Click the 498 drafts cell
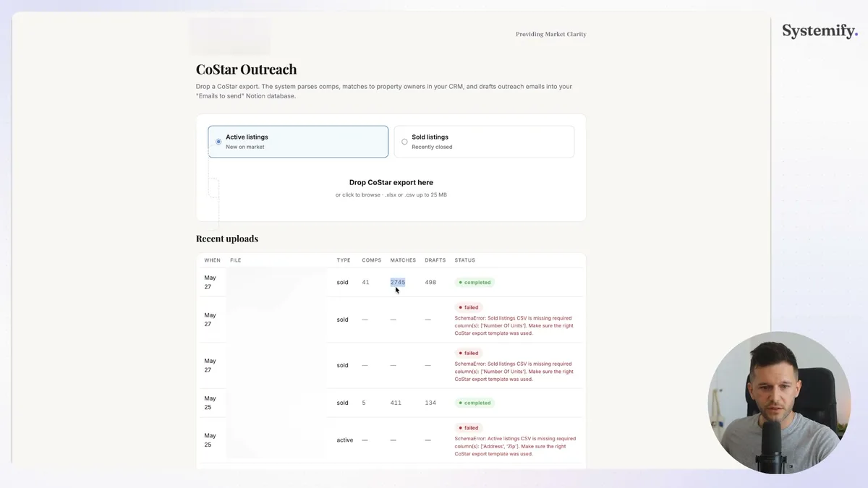This screenshot has height=488, width=868. point(431,283)
